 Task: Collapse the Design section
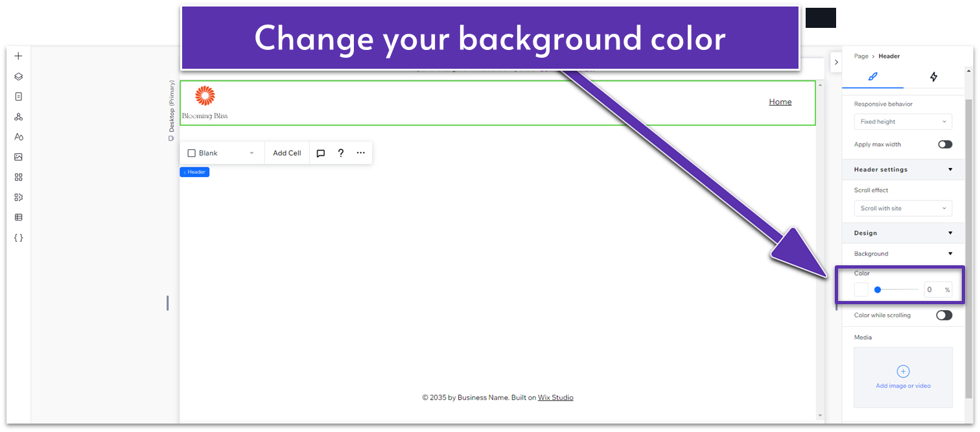(950, 233)
